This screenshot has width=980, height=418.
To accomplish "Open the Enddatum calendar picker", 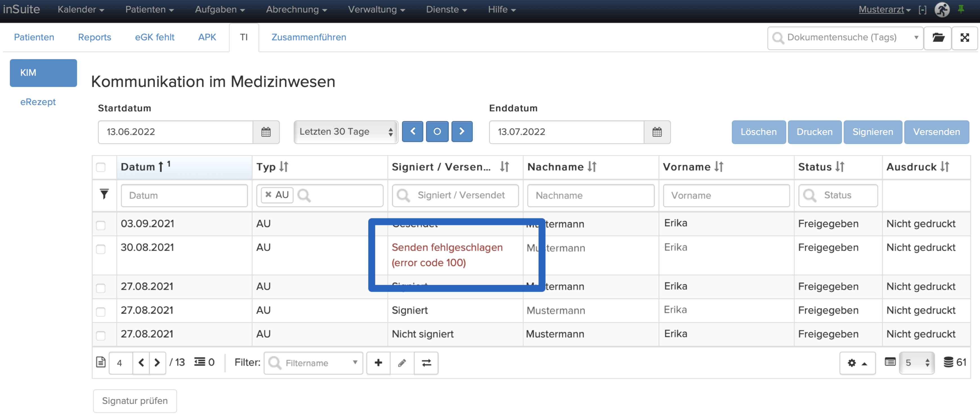I will [657, 132].
